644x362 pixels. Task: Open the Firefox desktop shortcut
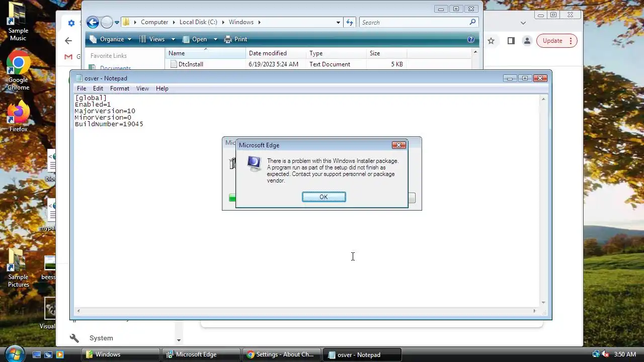tap(18, 116)
